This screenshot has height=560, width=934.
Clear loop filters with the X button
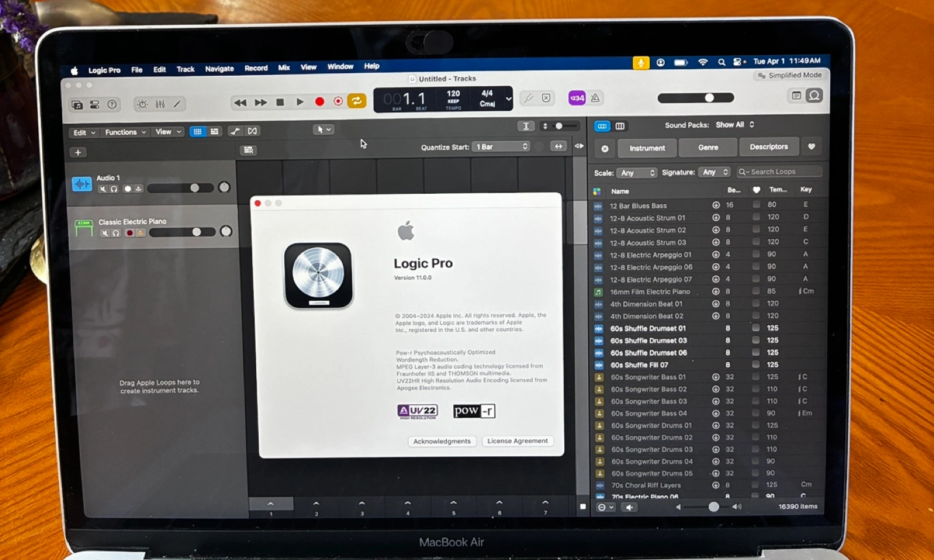(605, 148)
